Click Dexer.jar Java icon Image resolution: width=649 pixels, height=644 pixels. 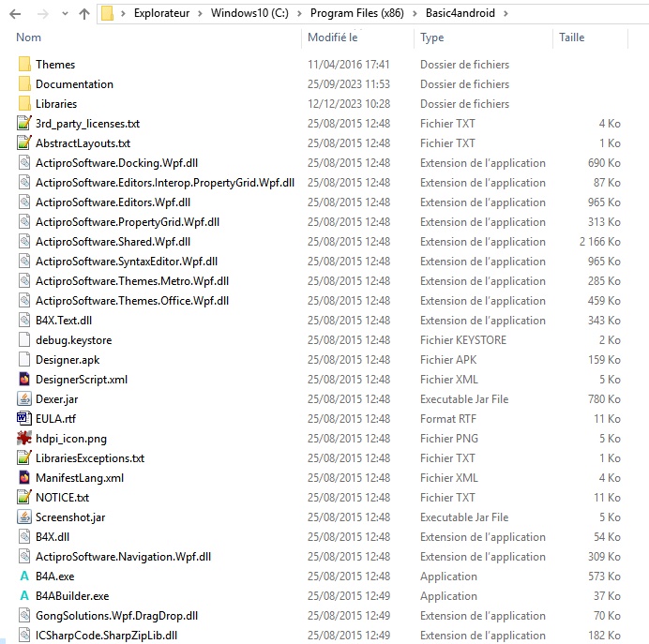coord(24,398)
